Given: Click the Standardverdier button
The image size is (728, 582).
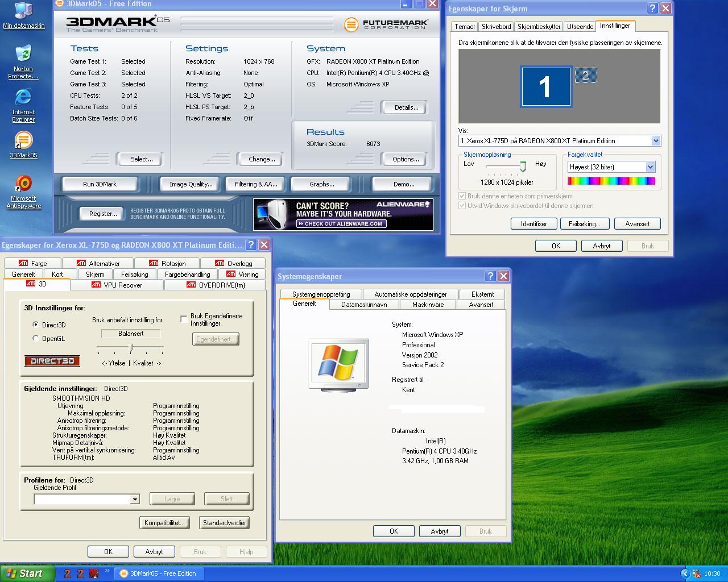Looking at the screenshot, I should [x=225, y=522].
